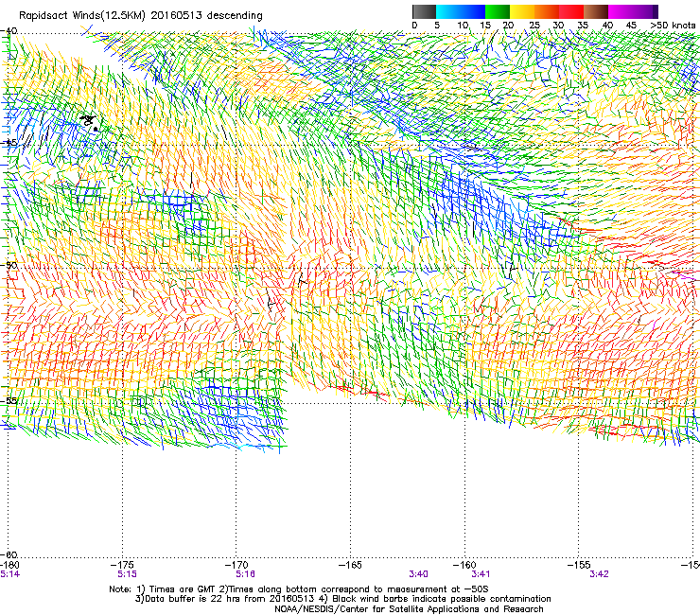Image resolution: width=700 pixels, height=615 pixels.
Task: Click the 5:15 pass time label
Action: [128, 574]
